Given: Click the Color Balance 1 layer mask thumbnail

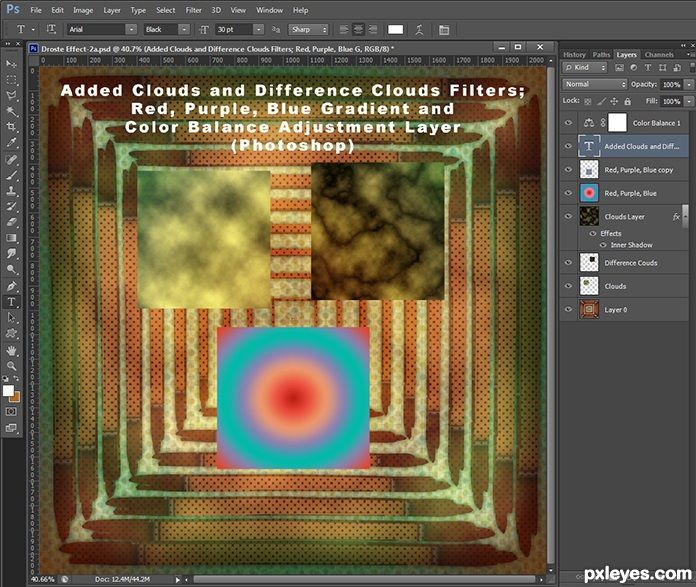Looking at the screenshot, I should click(617, 123).
